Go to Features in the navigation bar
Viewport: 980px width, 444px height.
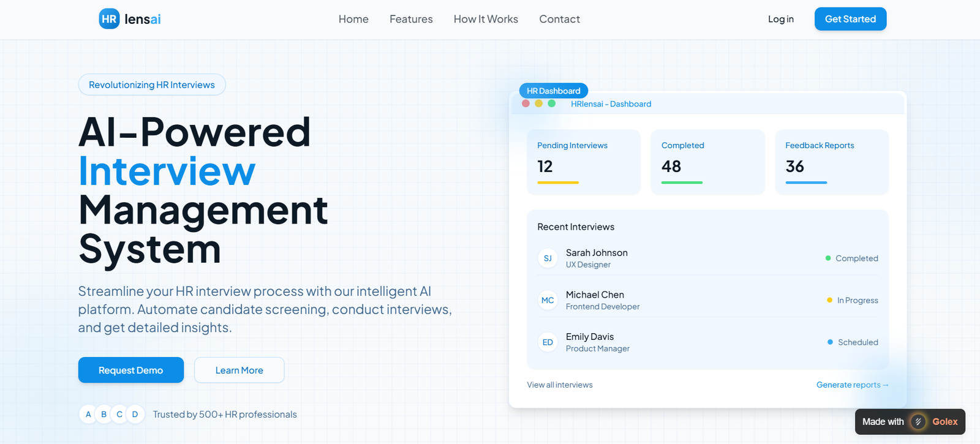(x=411, y=19)
